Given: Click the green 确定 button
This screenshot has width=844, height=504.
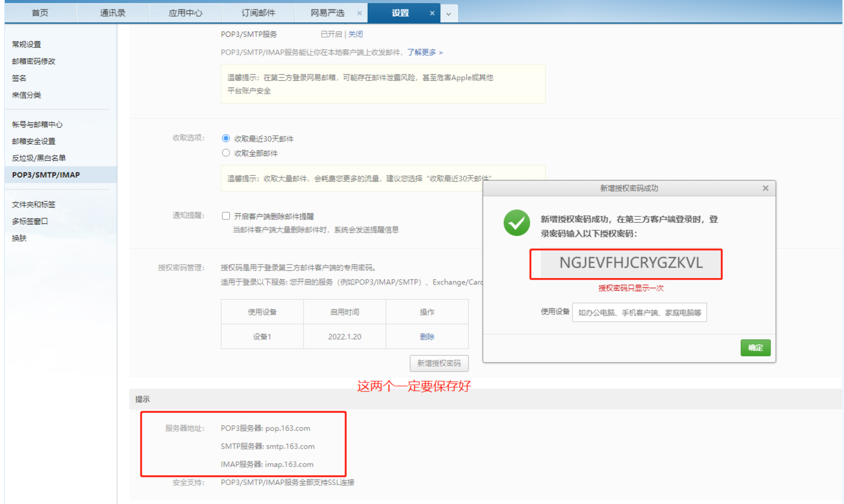Looking at the screenshot, I should (755, 348).
